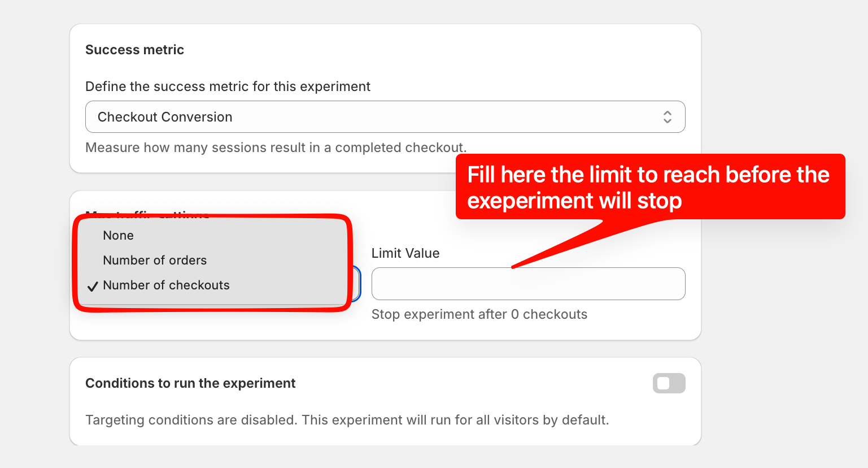Image resolution: width=868 pixels, height=468 pixels.
Task: Click "Define the success metric for this experiment" label
Action: tap(228, 86)
